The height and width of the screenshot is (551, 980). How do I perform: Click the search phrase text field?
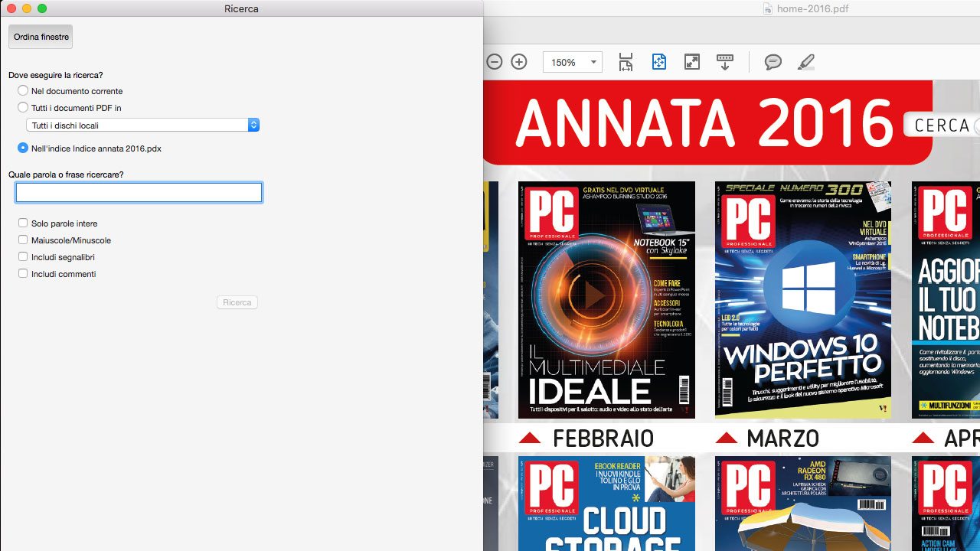click(x=139, y=192)
